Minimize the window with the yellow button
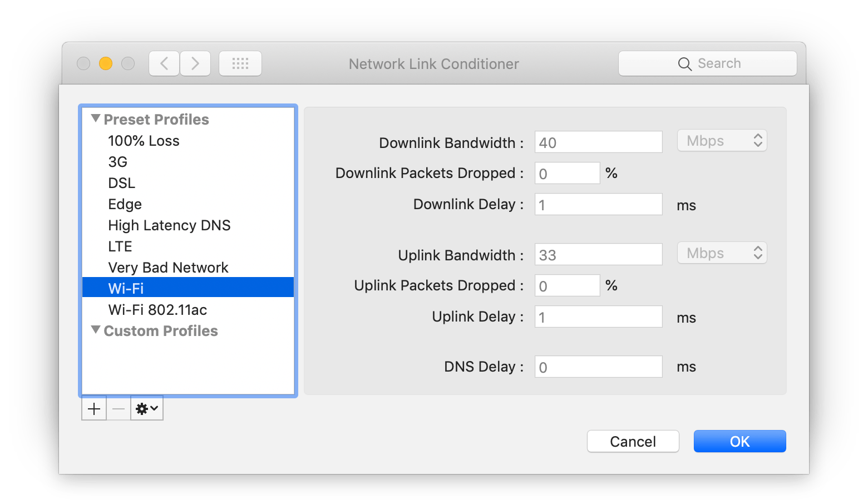 pos(106,63)
